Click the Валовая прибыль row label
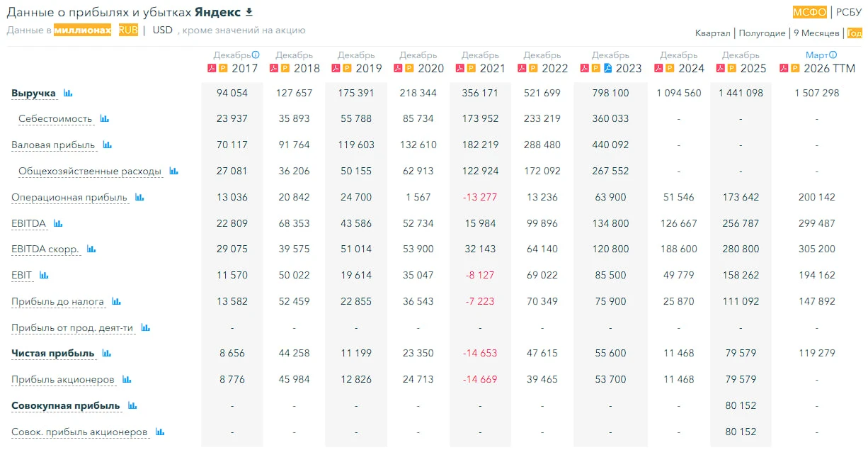 [x=53, y=145]
